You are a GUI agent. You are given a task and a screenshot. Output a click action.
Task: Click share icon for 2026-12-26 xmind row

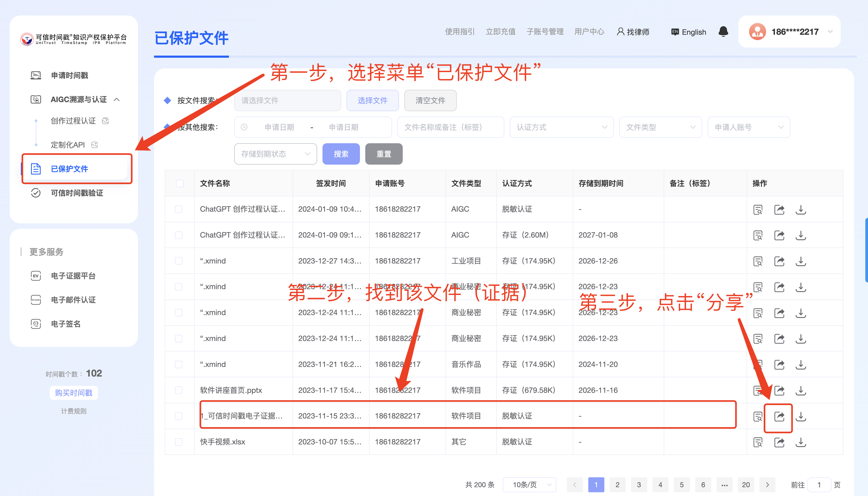779,261
